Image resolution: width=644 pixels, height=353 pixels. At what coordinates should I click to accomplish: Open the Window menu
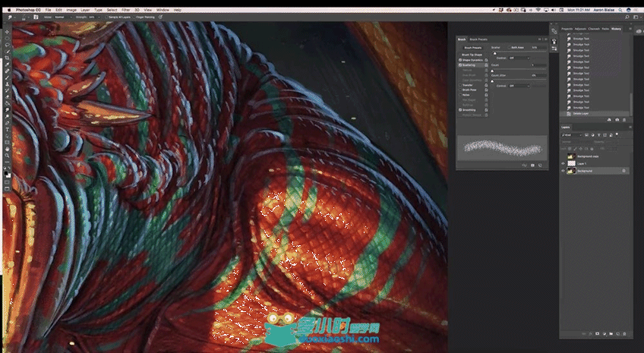tap(163, 10)
